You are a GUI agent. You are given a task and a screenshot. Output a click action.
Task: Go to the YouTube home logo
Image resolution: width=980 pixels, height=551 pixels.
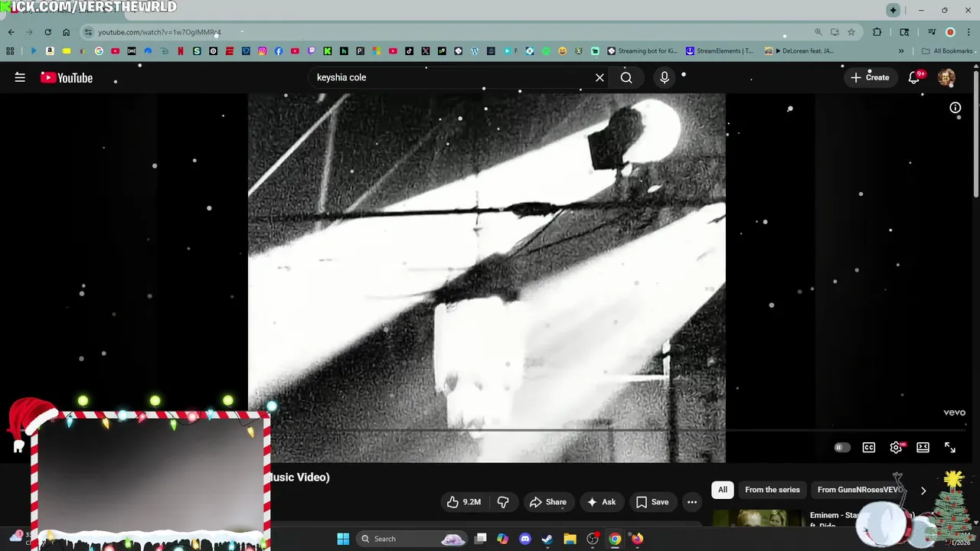[x=67, y=77]
